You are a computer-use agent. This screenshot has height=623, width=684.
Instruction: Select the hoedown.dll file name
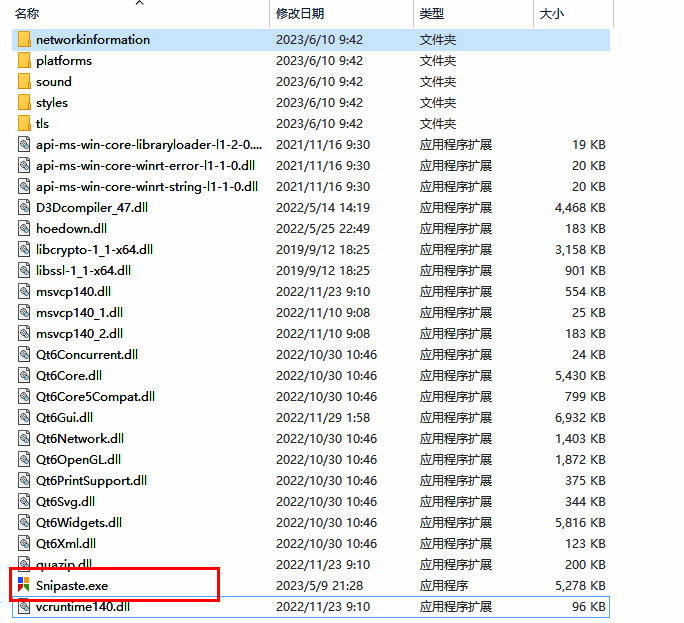(72, 229)
